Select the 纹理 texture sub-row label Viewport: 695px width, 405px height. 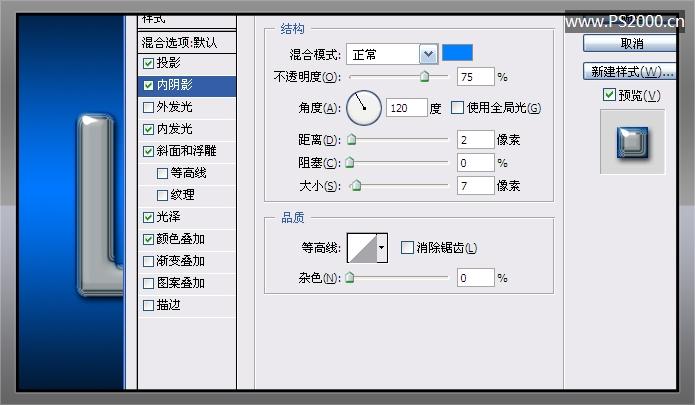[x=183, y=195]
